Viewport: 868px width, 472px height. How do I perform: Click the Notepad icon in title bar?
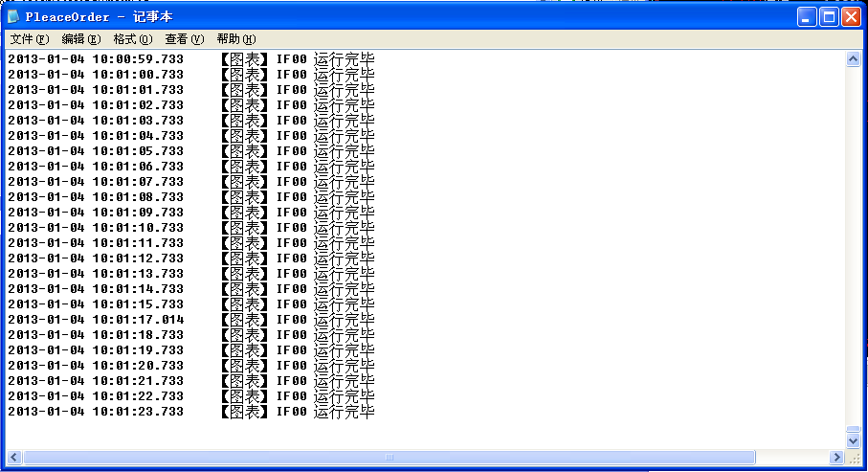tap(13, 16)
